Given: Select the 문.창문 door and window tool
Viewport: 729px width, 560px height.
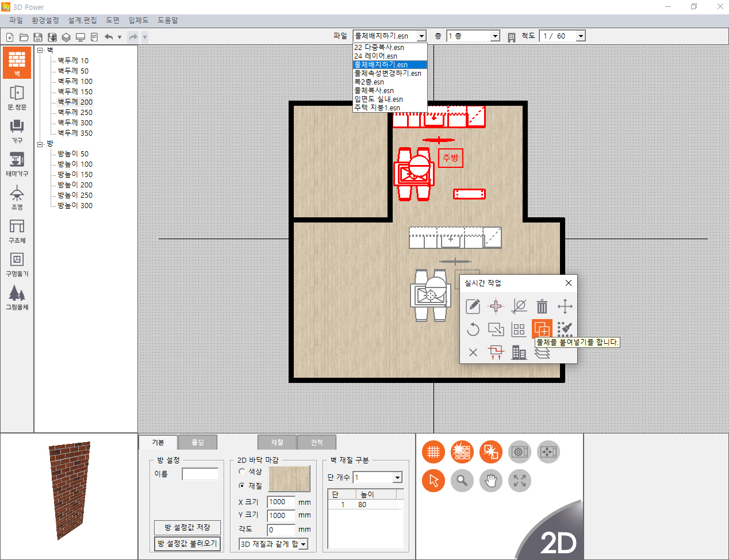Looking at the screenshot, I should click(x=17, y=96).
